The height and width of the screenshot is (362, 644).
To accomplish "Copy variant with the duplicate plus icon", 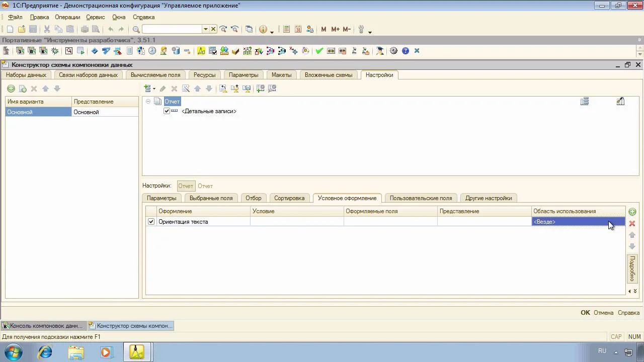I will (23, 88).
